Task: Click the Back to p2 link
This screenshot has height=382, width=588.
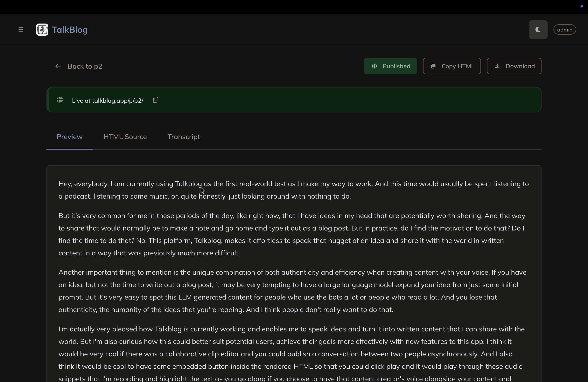Action: pyautogui.click(x=85, y=66)
